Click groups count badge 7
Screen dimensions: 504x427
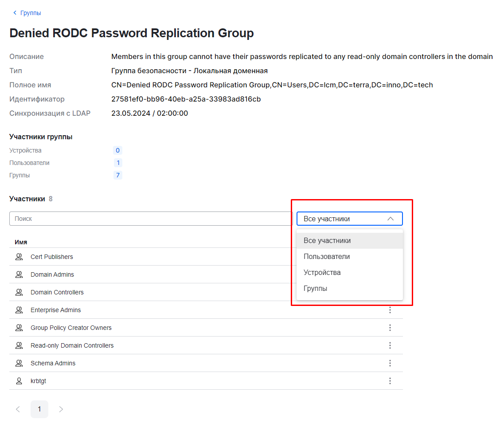(x=118, y=175)
